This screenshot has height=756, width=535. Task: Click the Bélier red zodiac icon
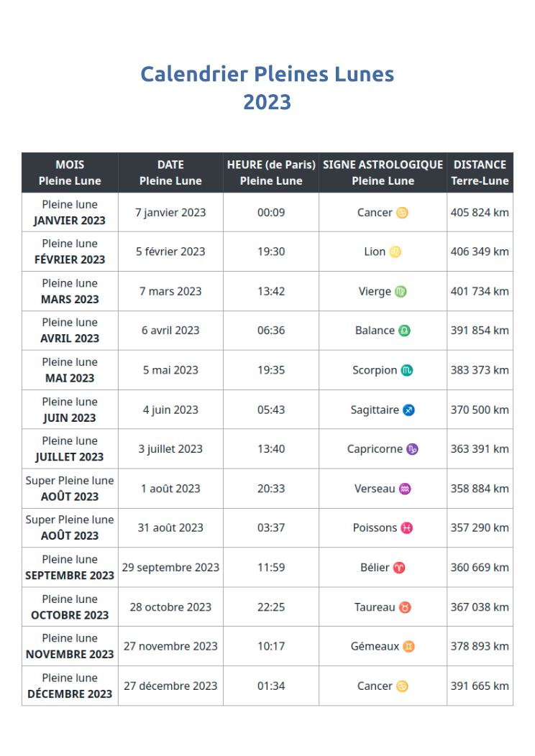tap(399, 568)
